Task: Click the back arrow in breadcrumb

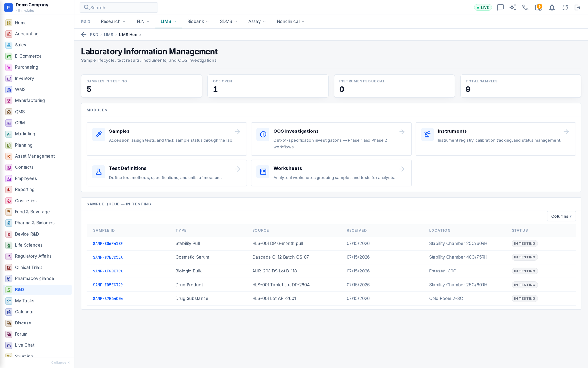Action: [84, 35]
